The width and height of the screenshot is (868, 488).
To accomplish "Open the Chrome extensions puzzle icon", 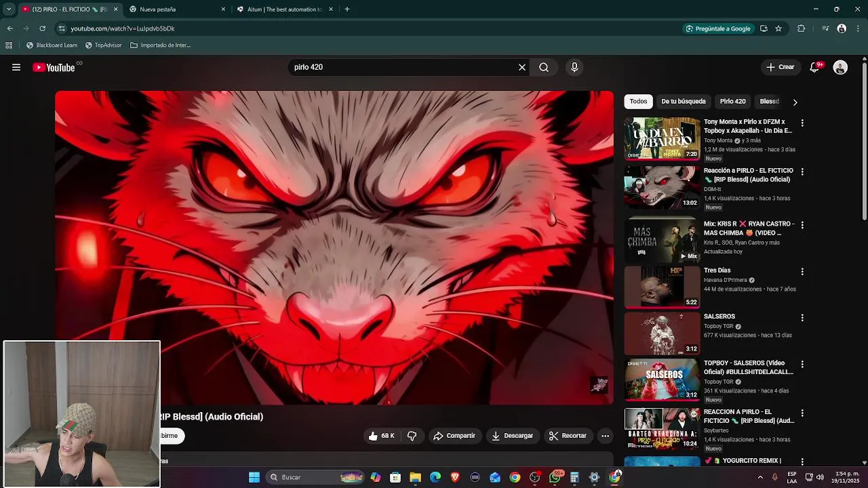I will point(802,28).
